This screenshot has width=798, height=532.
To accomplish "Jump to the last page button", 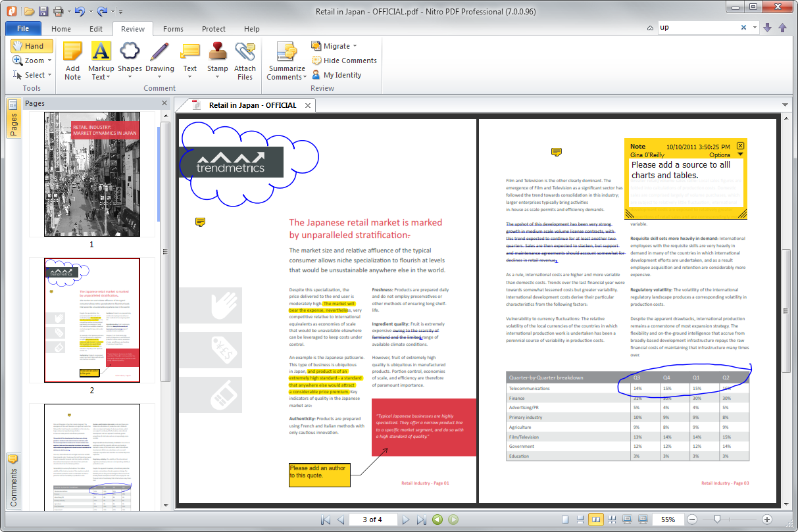I will click(x=423, y=519).
